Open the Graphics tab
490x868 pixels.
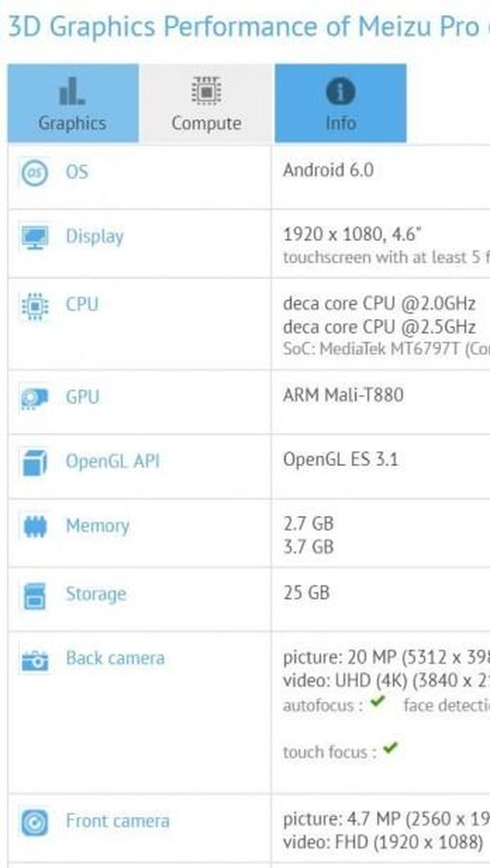(x=73, y=103)
